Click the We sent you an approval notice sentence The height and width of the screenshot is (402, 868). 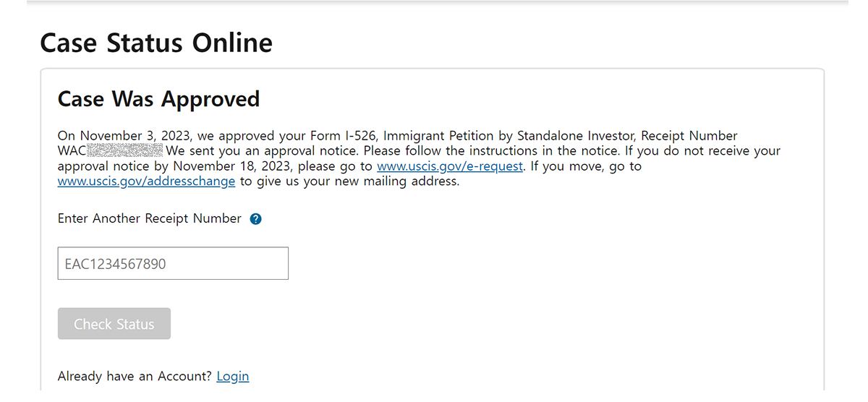263,151
